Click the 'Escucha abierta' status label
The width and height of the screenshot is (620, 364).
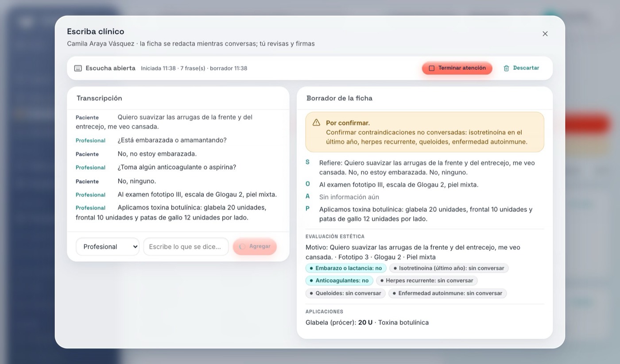[110, 68]
